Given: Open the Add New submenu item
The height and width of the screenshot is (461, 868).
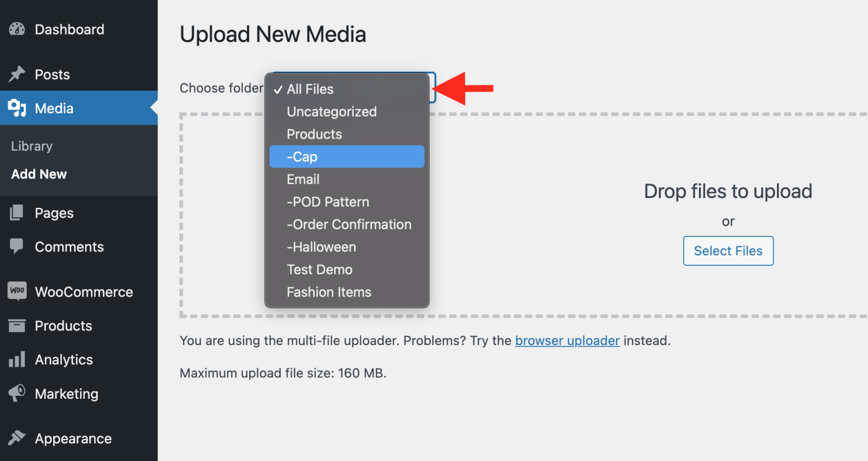Looking at the screenshot, I should [38, 174].
